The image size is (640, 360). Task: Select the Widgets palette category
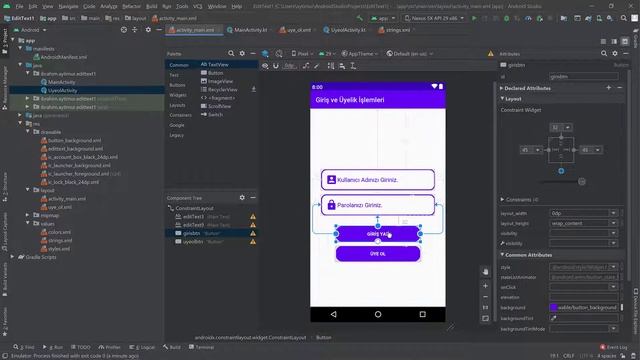pyautogui.click(x=178, y=95)
